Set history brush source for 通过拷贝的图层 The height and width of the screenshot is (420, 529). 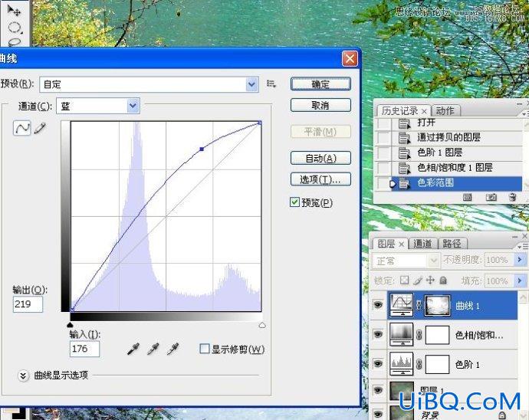383,138
